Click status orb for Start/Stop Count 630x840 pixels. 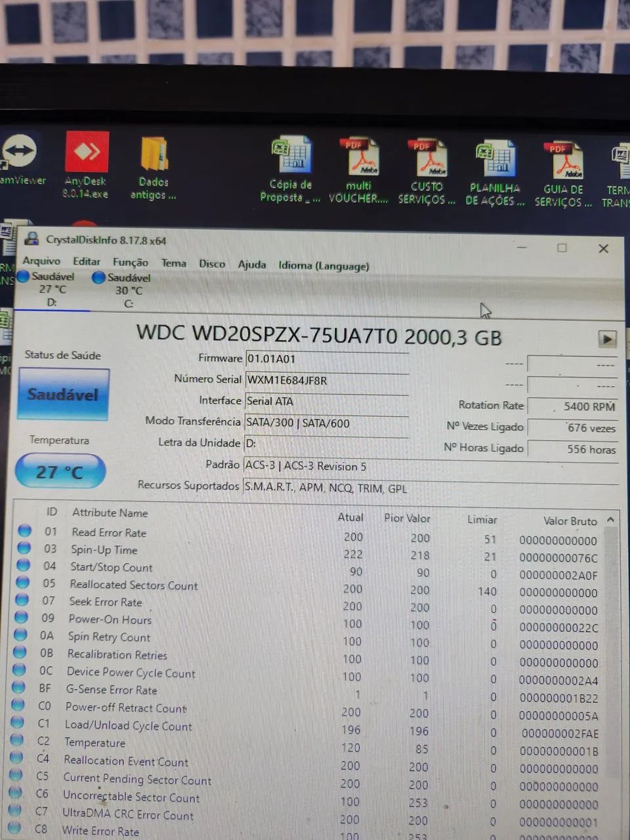[24, 564]
